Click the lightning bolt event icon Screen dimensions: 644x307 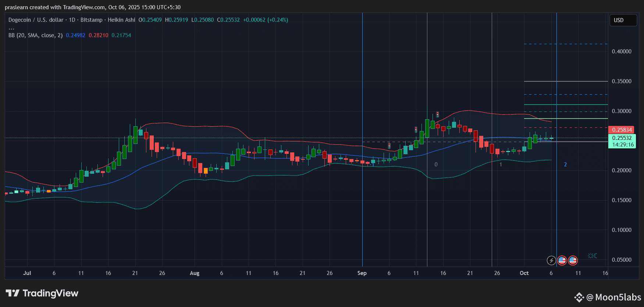point(551,261)
